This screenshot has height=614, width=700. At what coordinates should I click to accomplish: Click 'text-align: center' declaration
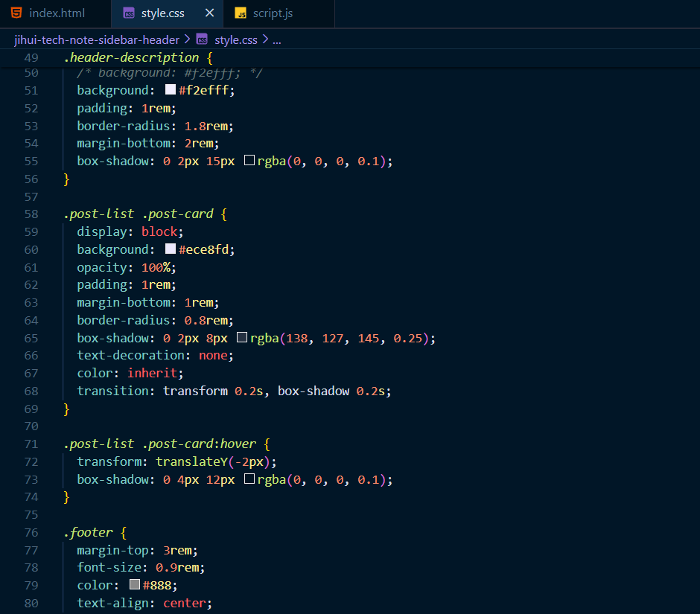click(144, 603)
